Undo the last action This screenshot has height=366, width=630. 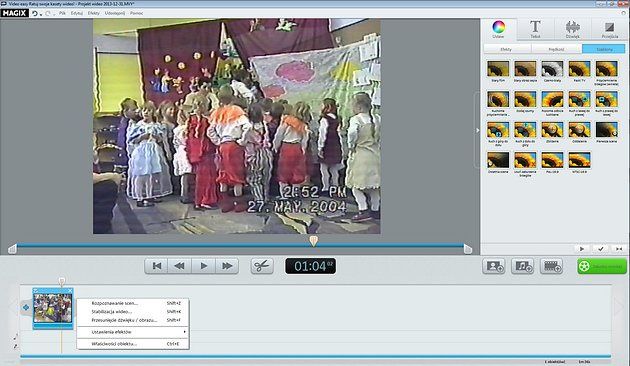[35, 13]
